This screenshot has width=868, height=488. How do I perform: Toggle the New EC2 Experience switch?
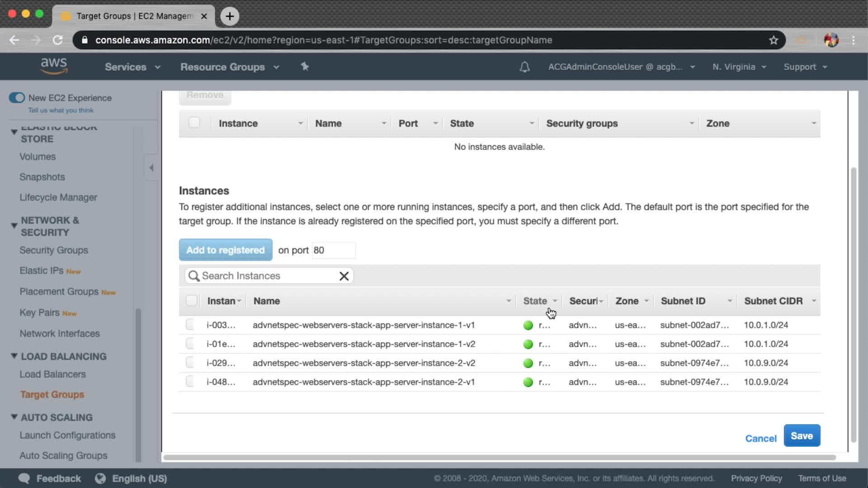pos(17,98)
